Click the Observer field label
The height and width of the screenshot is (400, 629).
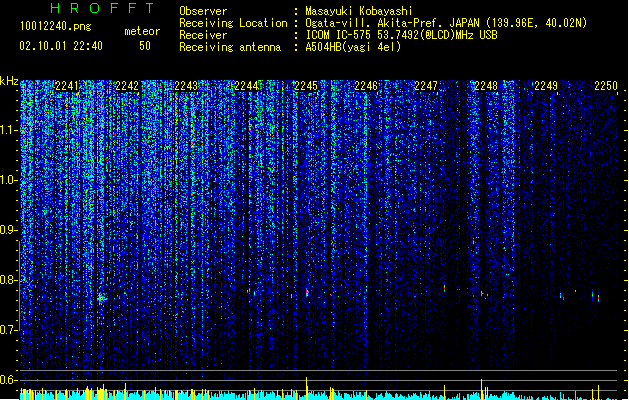203,11
